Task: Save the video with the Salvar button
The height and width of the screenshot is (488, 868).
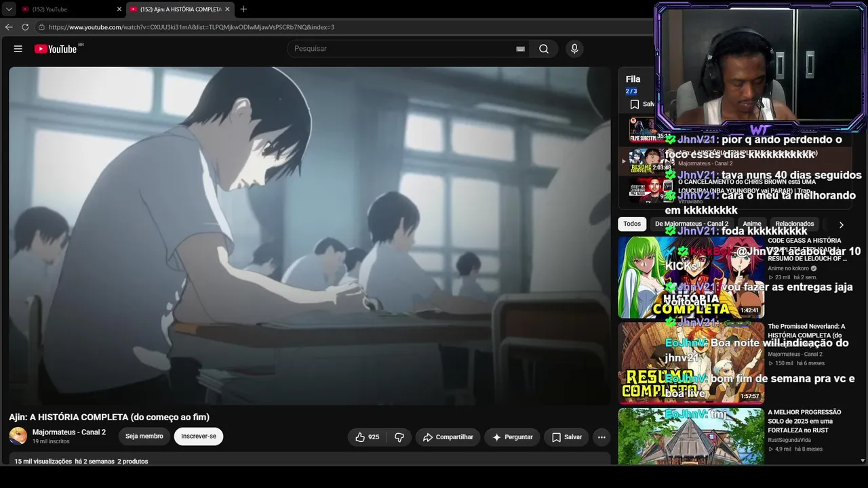Action: (567, 437)
